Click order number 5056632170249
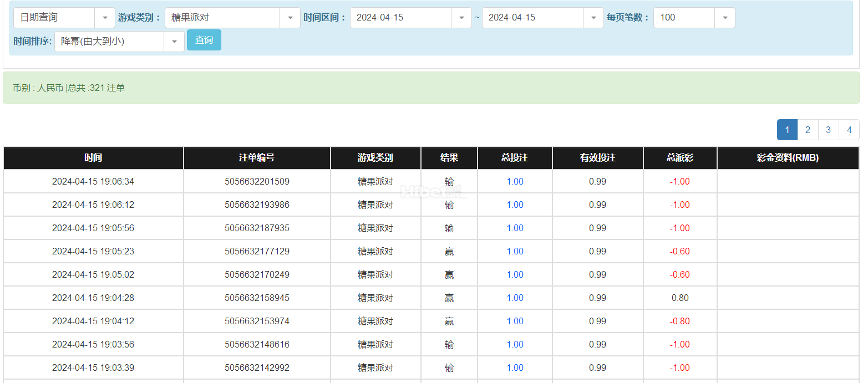The height and width of the screenshot is (383, 868). 257,275
